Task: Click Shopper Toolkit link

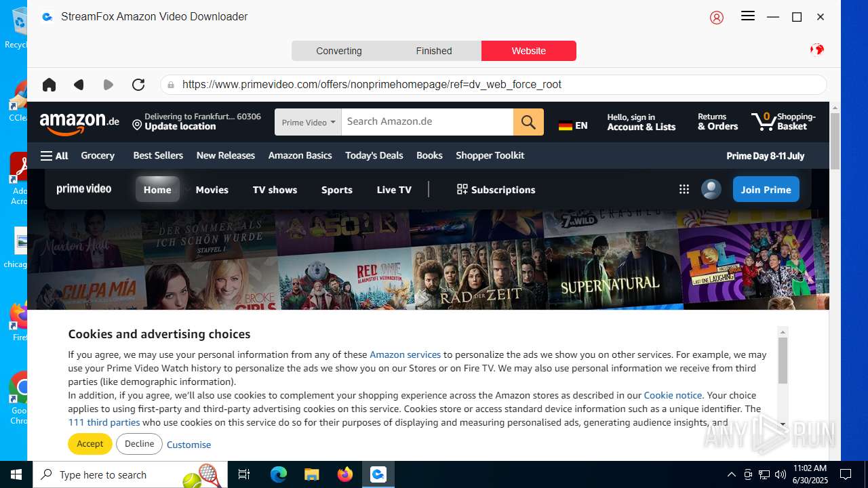Action: click(490, 155)
